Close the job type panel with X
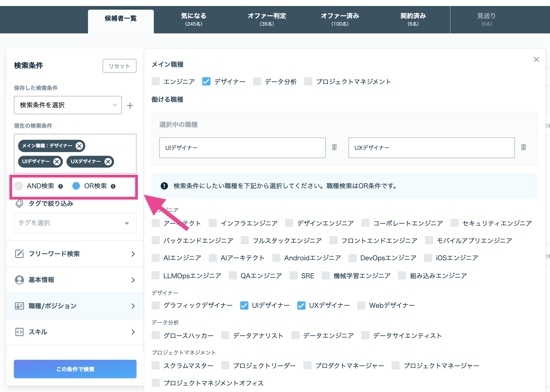This screenshot has width=550, height=392. 536,59
